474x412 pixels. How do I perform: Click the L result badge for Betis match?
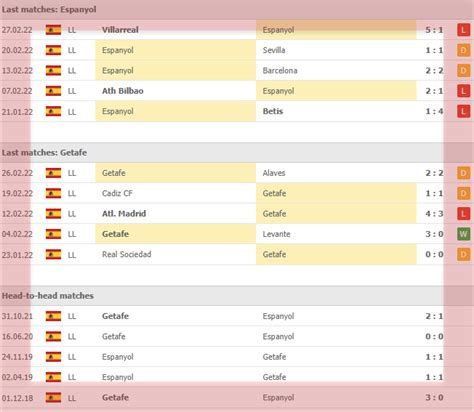point(463,111)
